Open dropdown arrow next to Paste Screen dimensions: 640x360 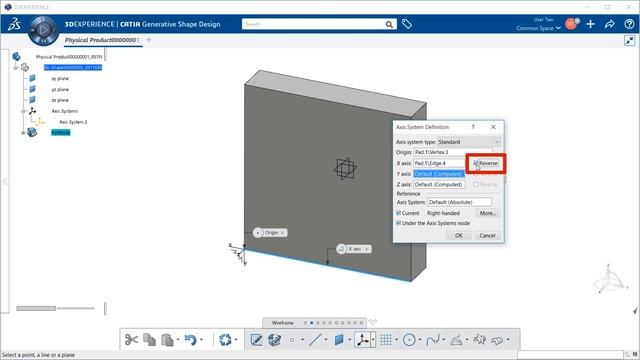[x=178, y=340]
